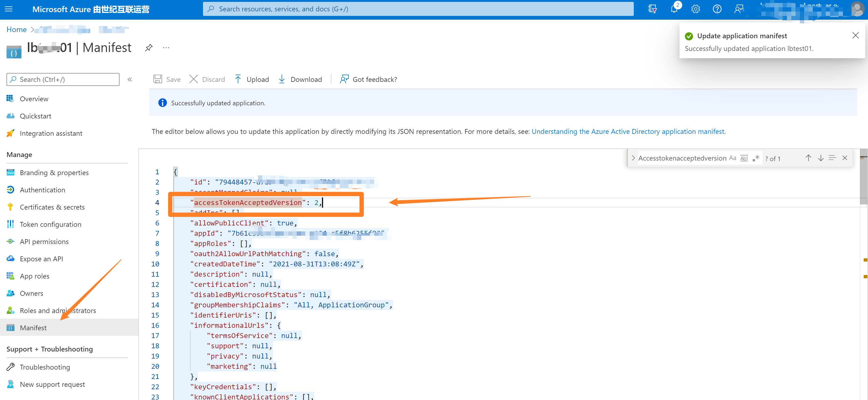Viewport: 868px width, 400px height.
Task: Open the portal hamburger menu
Action: pos(9,9)
